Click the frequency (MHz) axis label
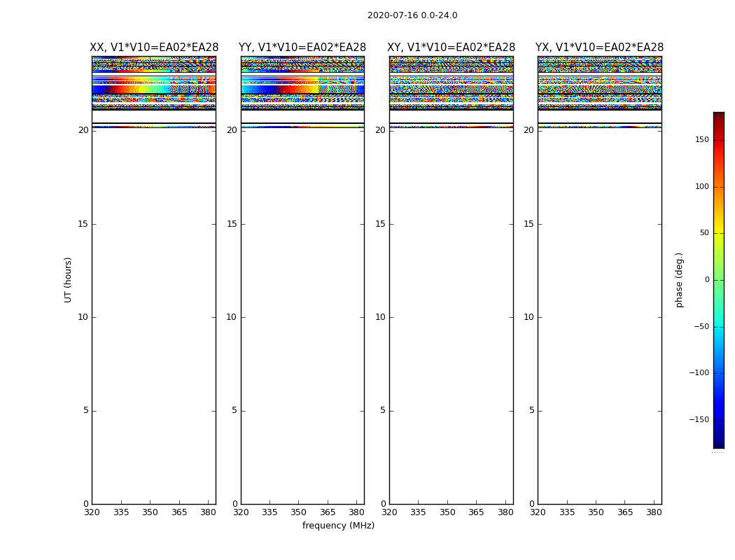 click(338, 525)
